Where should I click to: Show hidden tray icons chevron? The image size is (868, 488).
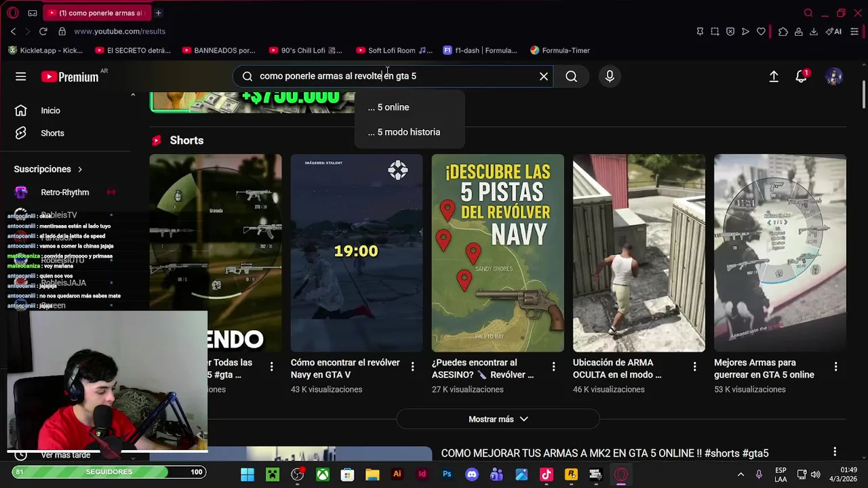741,474
